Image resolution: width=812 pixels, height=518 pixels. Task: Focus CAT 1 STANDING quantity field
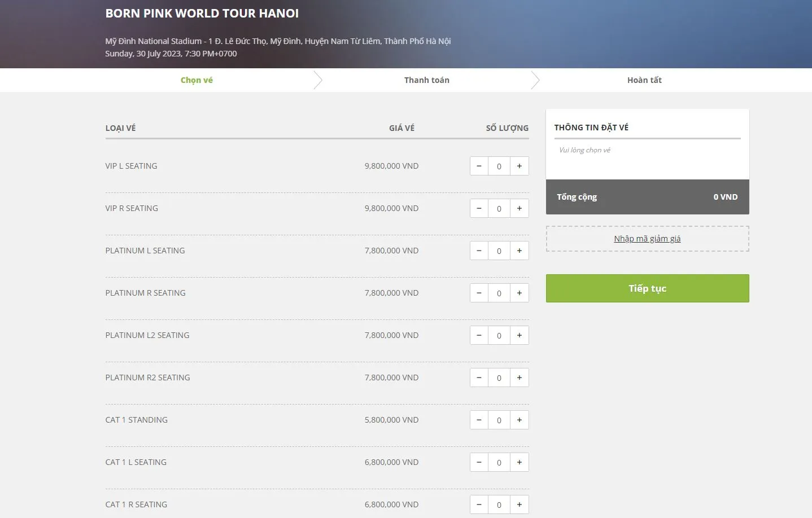pyautogui.click(x=499, y=420)
